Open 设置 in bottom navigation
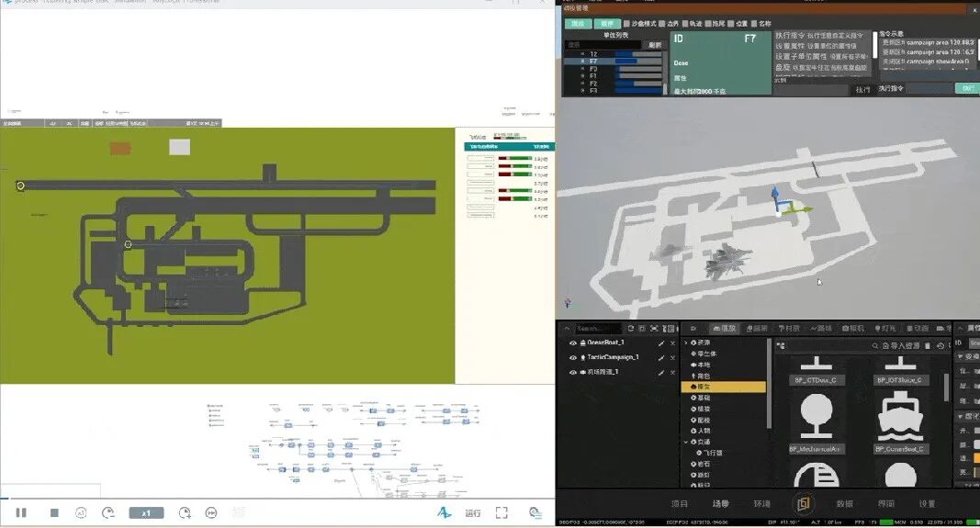 click(927, 503)
